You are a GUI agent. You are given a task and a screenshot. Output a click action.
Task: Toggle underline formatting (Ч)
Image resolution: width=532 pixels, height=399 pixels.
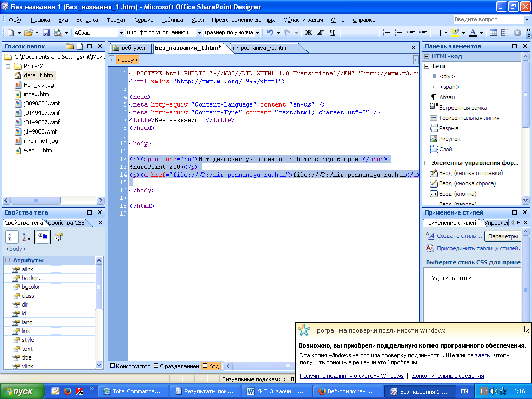coord(332,33)
